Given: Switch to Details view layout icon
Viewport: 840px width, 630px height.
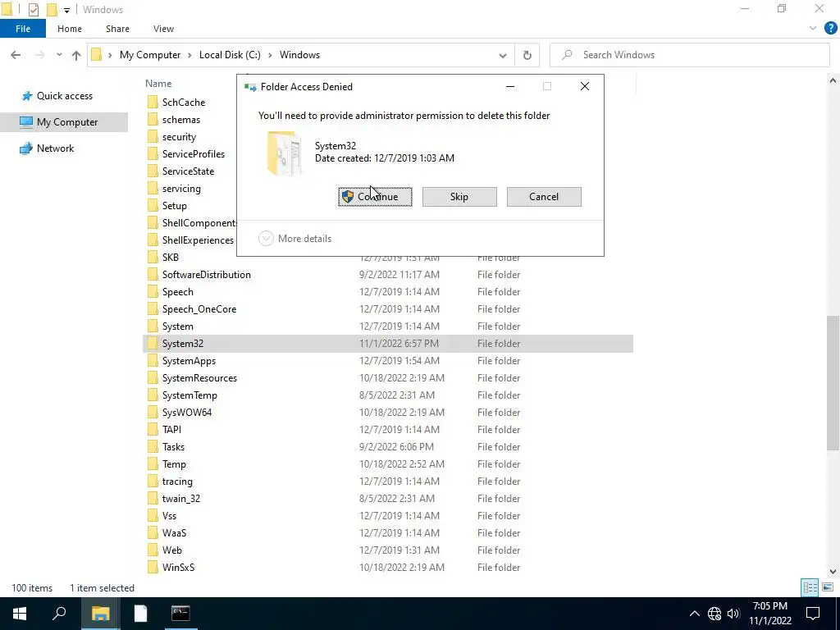Looking at the screenshot, I should click(x=810, y=587).
